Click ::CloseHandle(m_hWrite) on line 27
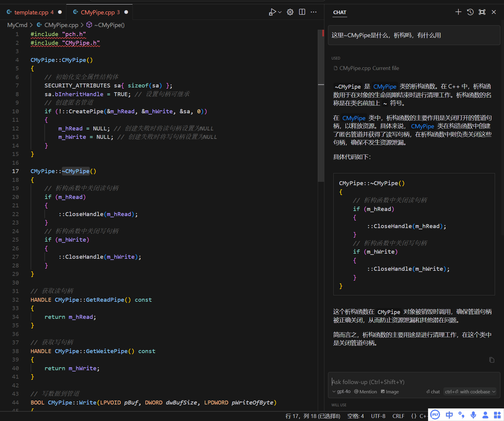The width and height of the screenshot is (504, 421). point(100,257)
